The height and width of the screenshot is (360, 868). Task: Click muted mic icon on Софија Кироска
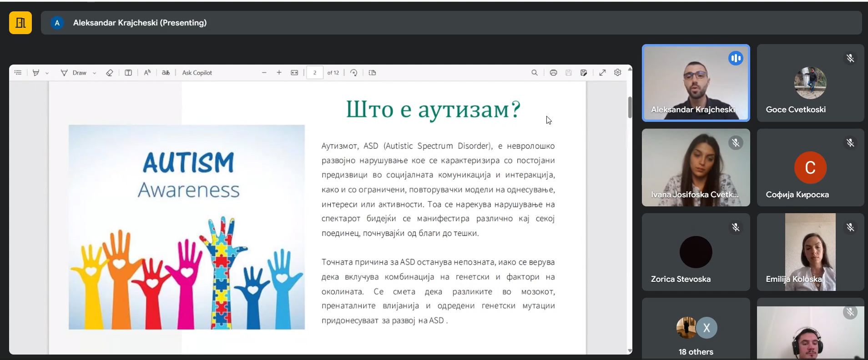point(850,143)
